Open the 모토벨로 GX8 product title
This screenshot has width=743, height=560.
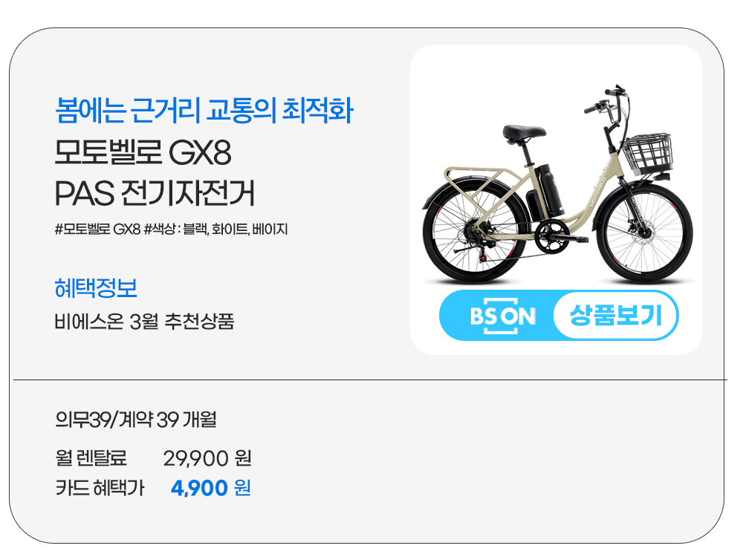pyautogui.click(x=143, y=154)
